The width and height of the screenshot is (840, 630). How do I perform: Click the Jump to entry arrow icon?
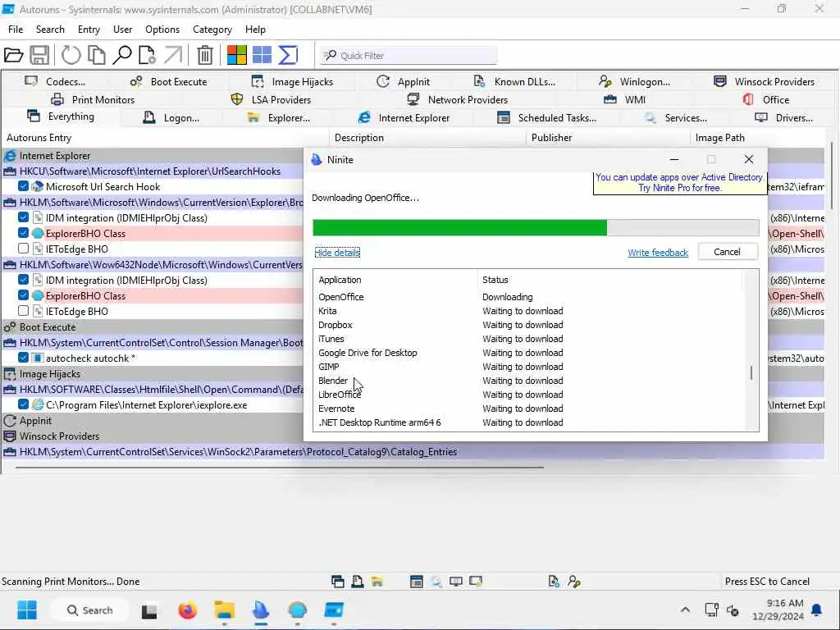tap(173, 55)
